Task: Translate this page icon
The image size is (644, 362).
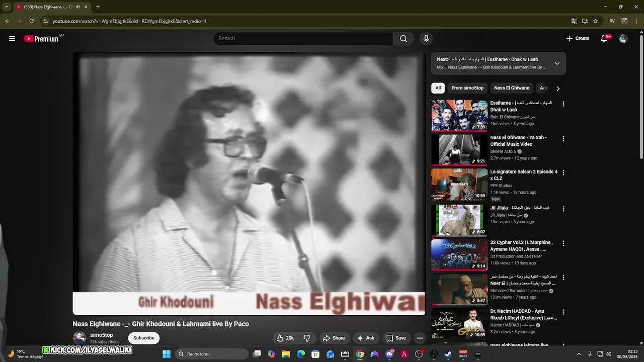Action: click(574, 21)
